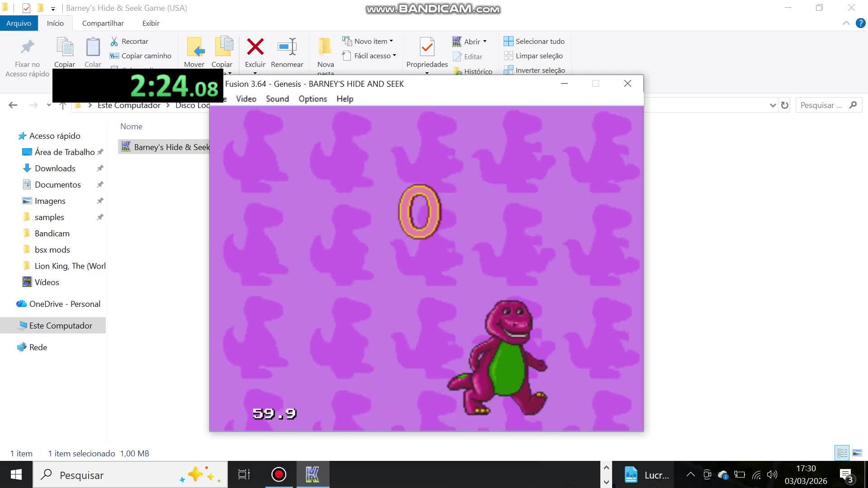Expand the Fácil acesso dropdown
The height and width of the screenshot is (488, 868).
pyautogui.click(x=394, y=56)
